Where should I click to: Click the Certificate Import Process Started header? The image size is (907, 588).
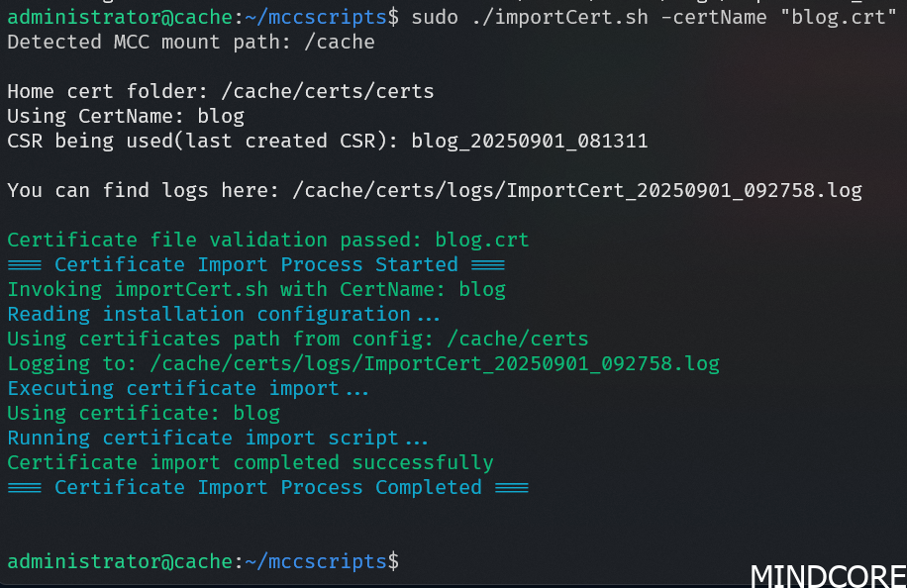[x=256, y=264]
